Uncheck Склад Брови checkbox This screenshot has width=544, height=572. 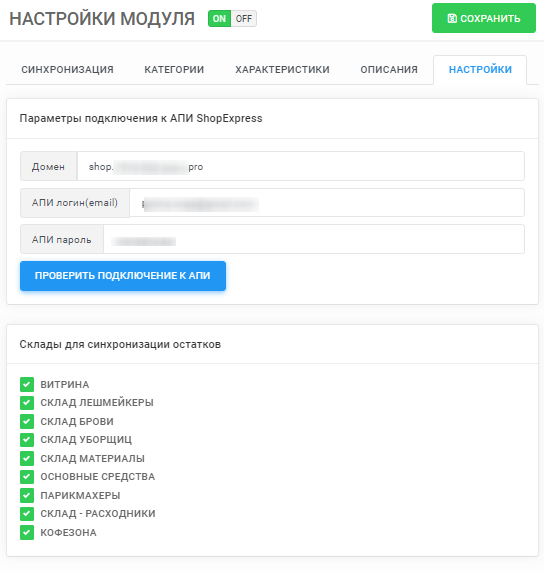[x=27, y=421]
